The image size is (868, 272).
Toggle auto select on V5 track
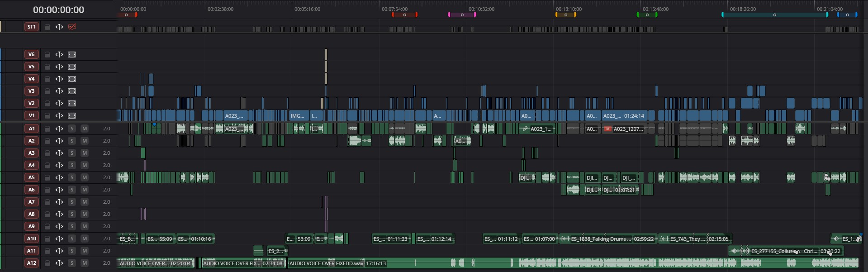59,67
